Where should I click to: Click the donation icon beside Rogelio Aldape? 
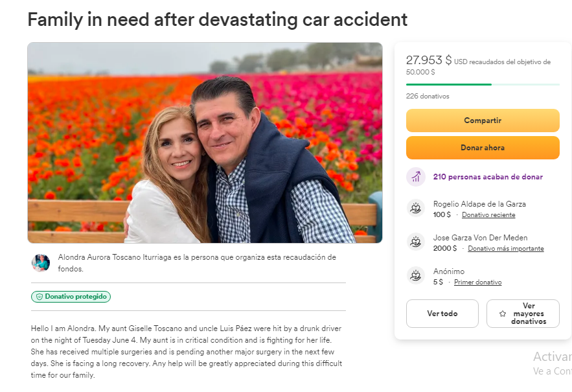[x=415, y=208]
